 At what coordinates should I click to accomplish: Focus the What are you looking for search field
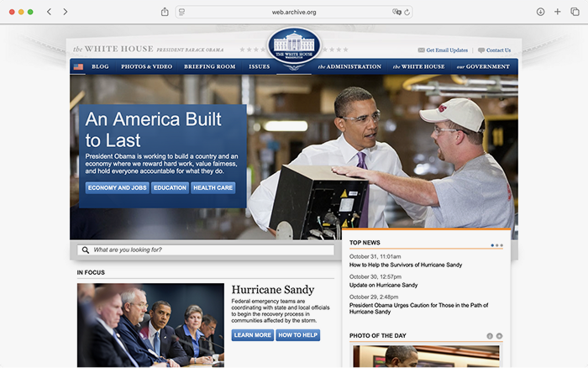pyautogui.click(x=206, y=250)
